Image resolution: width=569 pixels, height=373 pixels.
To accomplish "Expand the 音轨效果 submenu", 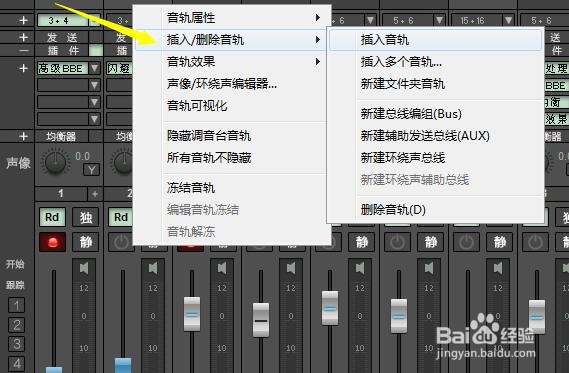I will 232,62.
